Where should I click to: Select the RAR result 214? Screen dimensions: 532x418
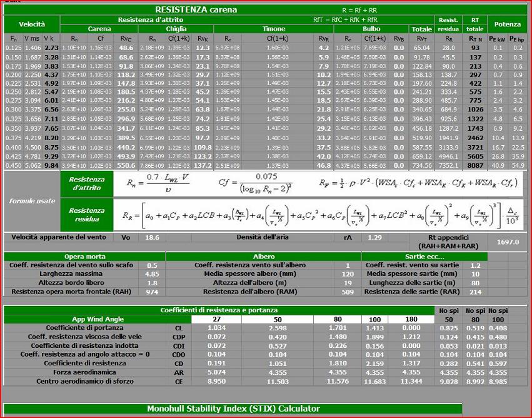pos(475,292)
